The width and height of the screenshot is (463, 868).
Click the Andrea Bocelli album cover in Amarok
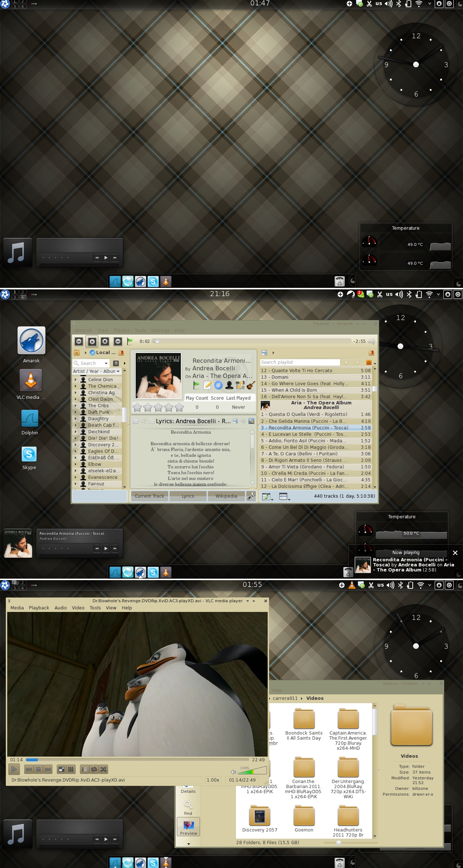point(158,376)
